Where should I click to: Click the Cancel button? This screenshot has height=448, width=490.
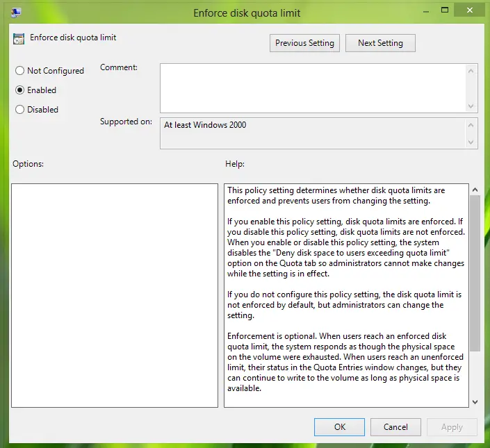pos(395,426)
